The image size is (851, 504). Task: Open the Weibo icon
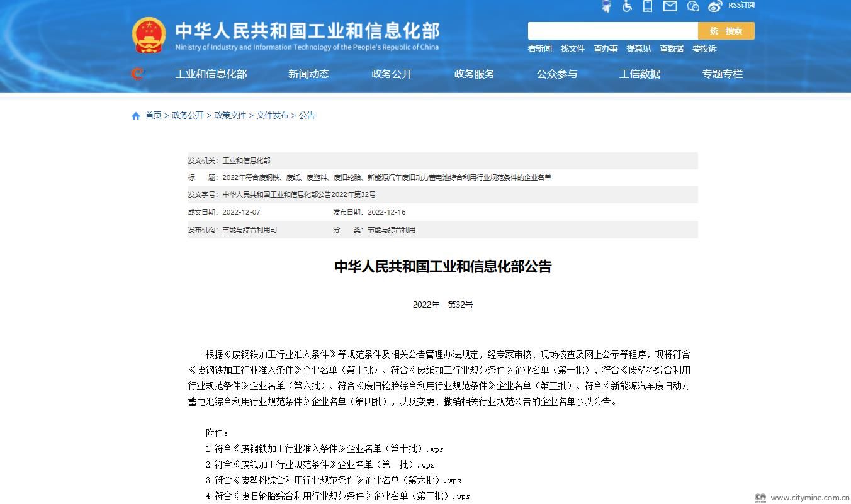click(x=715, y=6)
